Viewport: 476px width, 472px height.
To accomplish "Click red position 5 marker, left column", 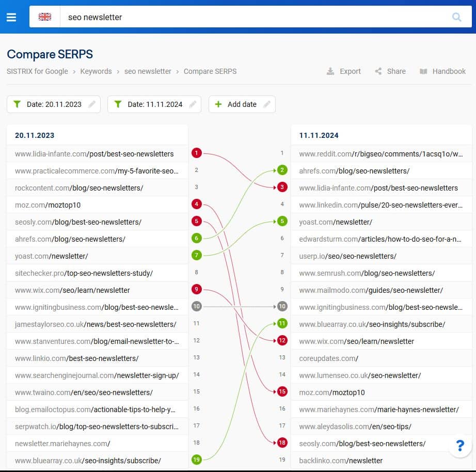I will point(196,221).
